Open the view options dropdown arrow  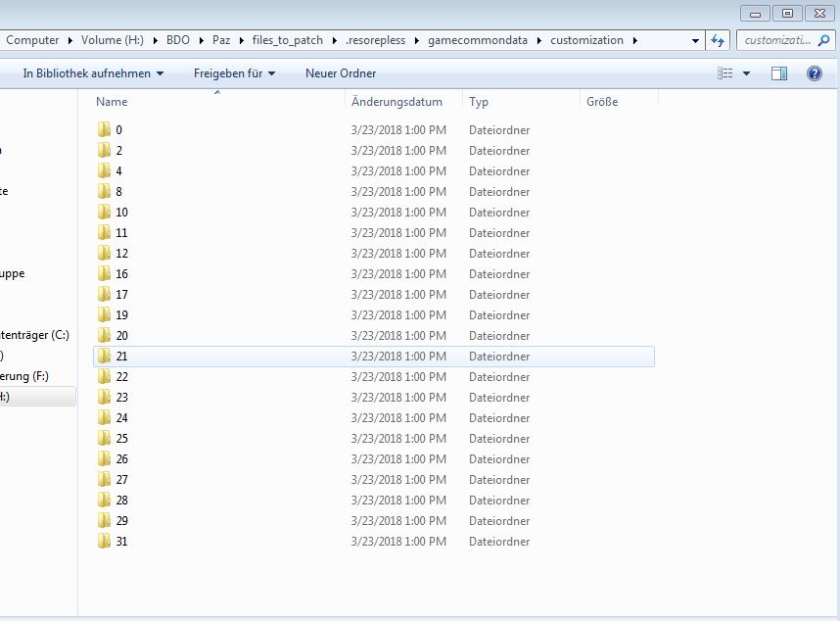746,73
